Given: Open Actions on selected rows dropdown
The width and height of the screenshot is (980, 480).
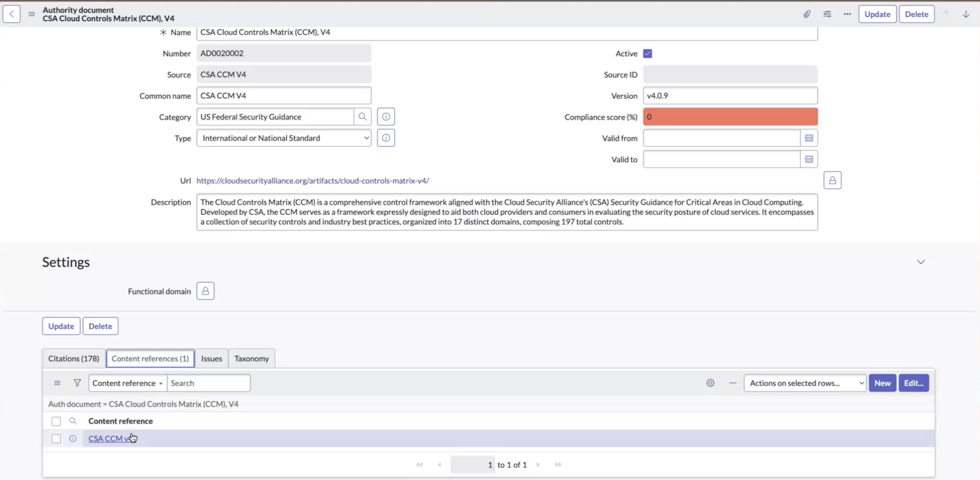Looking at the screenshot, I should coord(805,383).
